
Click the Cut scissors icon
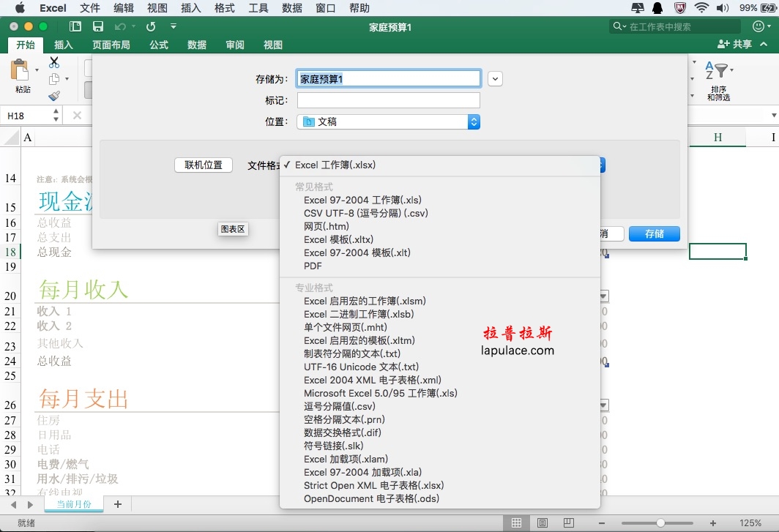pos(54,62)
